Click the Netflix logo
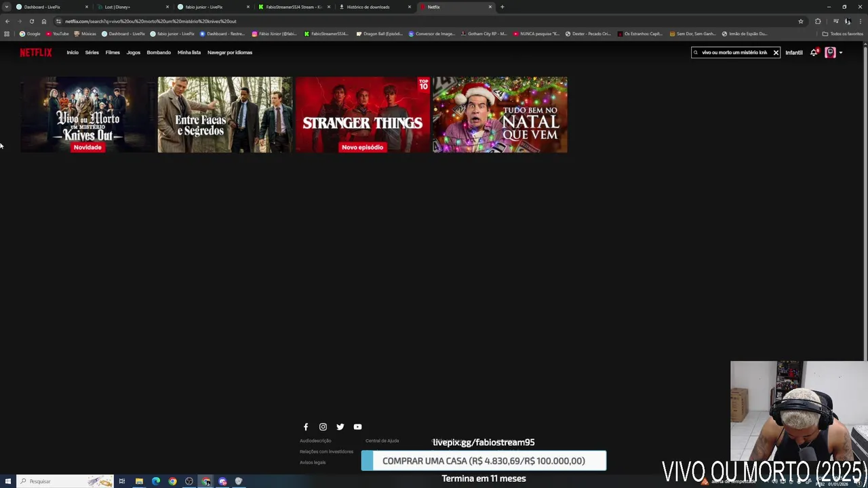Viewport: 868px width, 488px height. [36, 52]
